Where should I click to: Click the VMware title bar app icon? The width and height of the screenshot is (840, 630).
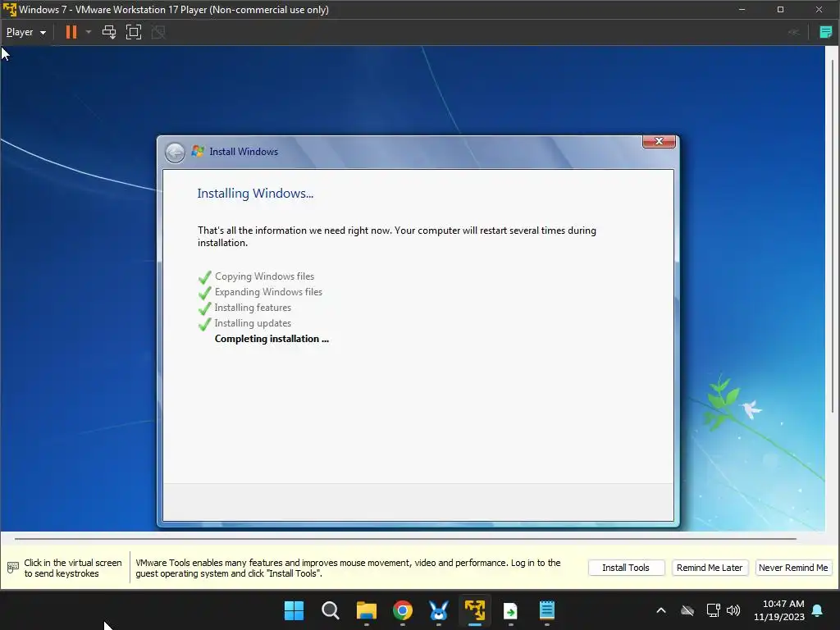tap(10, 10)
